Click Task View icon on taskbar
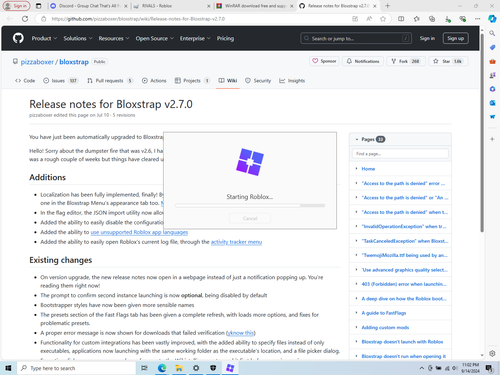The width and height of the screenshot is (500, 375). tap(144, 368)
